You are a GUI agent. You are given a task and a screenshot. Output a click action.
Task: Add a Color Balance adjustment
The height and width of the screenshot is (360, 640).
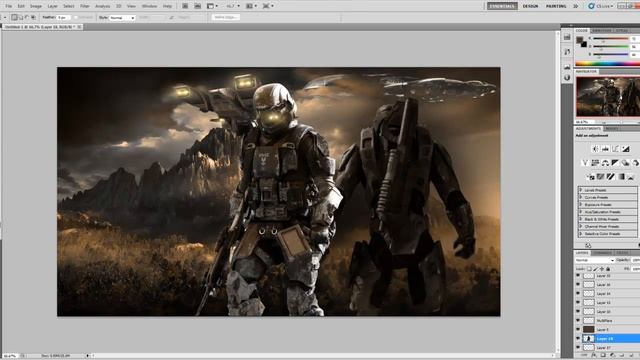click(605, 163)
